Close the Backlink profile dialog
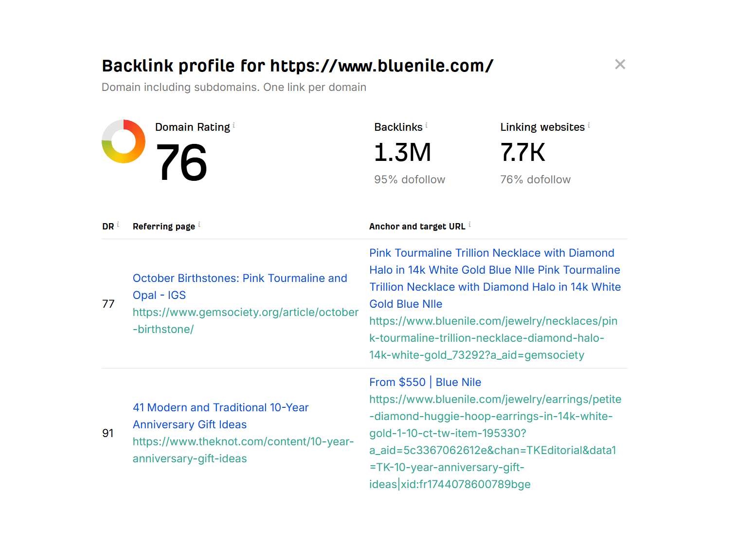Viewport: 755px width, 560px height. coord(620,64)
